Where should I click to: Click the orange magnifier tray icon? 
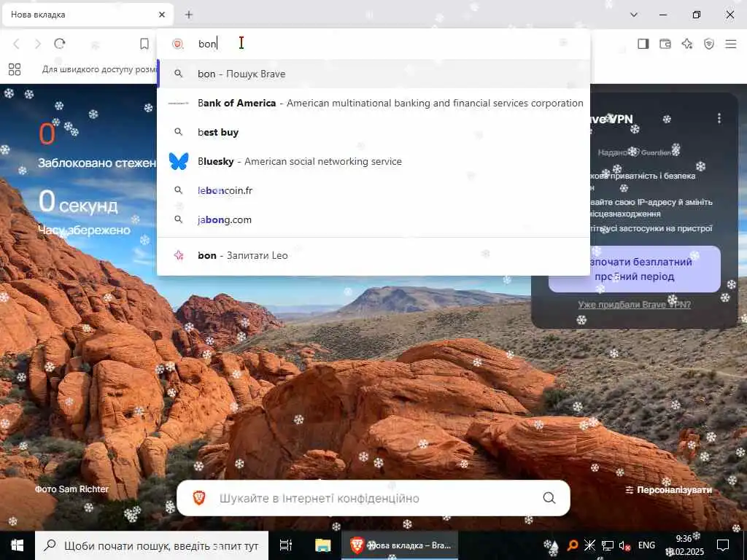(573, 545)
